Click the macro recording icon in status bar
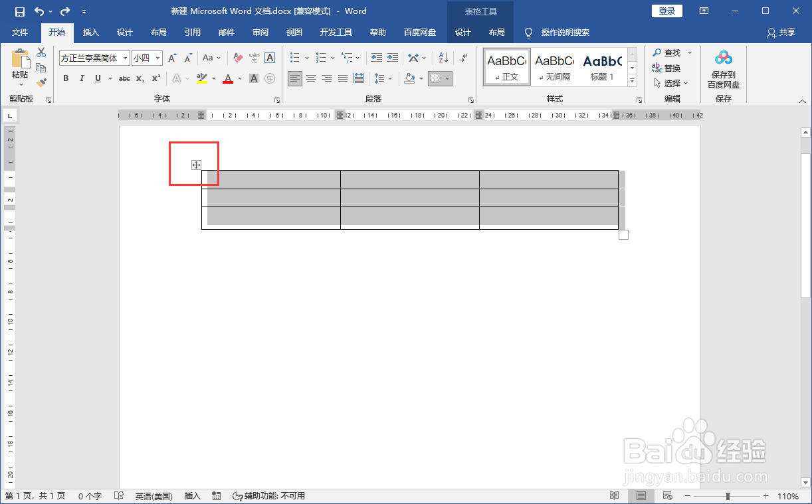812x504 pixels. 216,496
